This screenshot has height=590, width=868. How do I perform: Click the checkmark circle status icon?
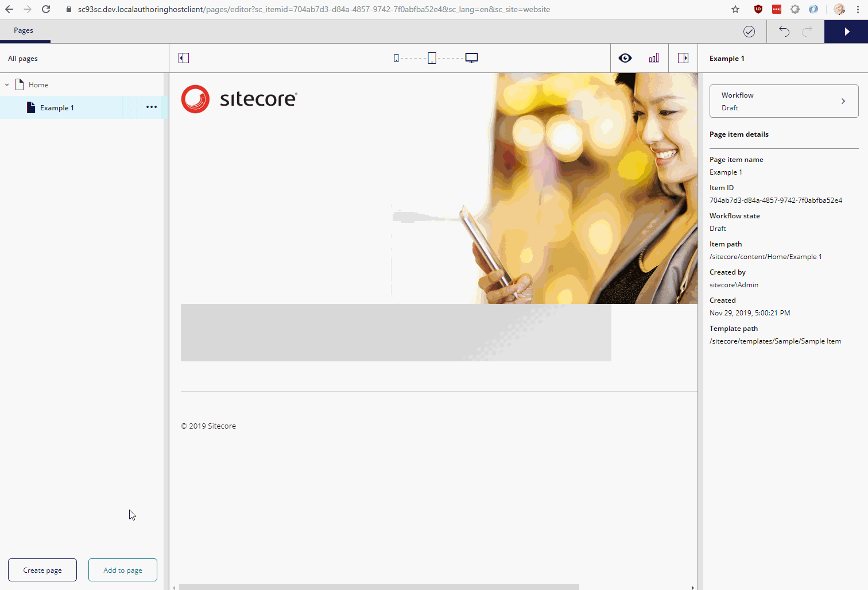click(x=749, y=32)
